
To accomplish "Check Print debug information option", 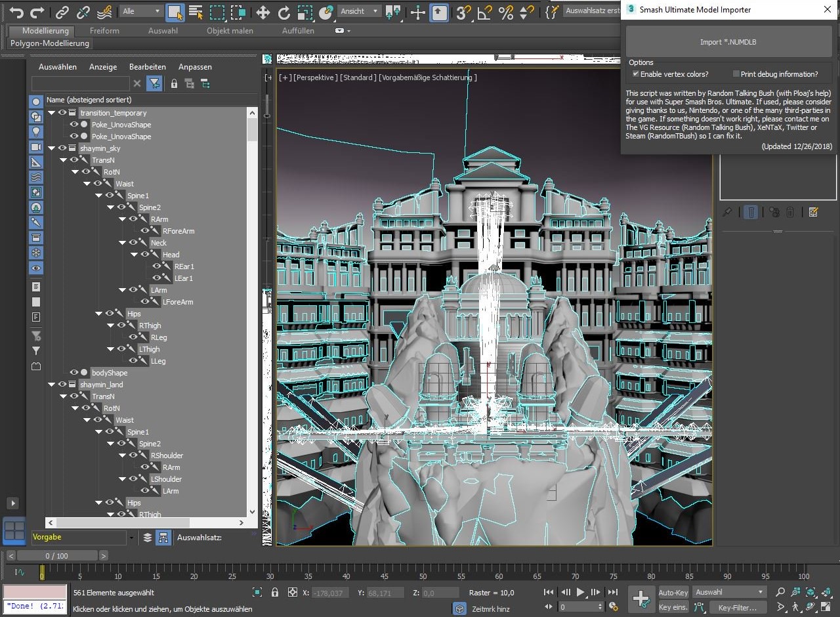I will coord(736,74).
